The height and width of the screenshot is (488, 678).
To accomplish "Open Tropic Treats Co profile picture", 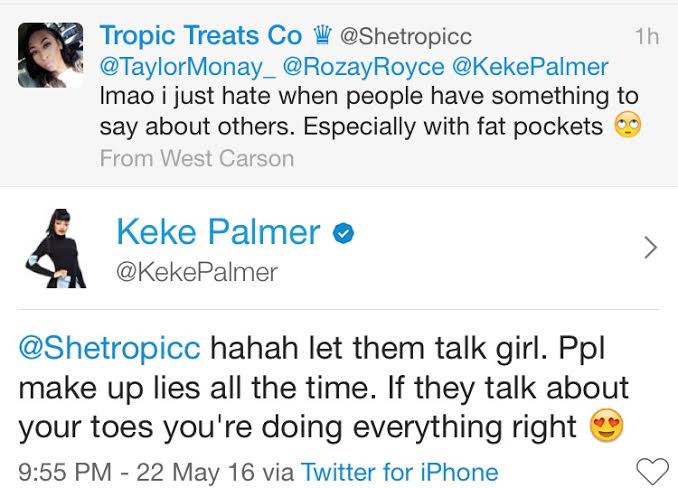I will point(50,55).
